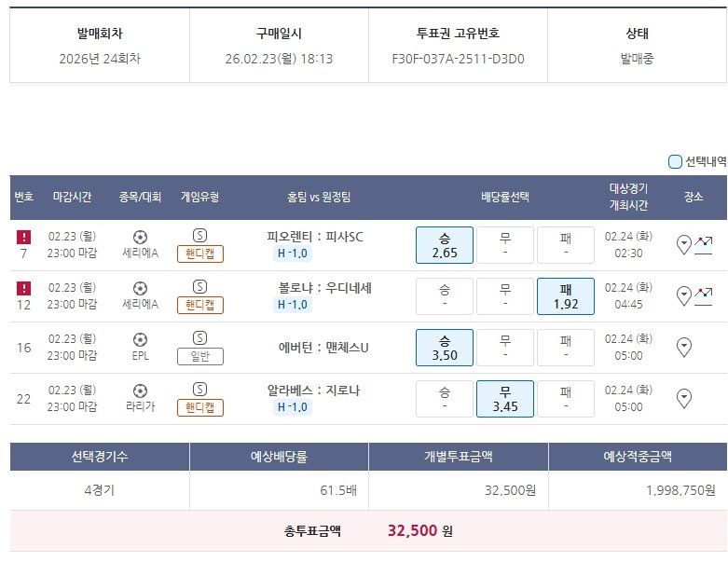Select the 무 option for Everton match

point(504,348)
